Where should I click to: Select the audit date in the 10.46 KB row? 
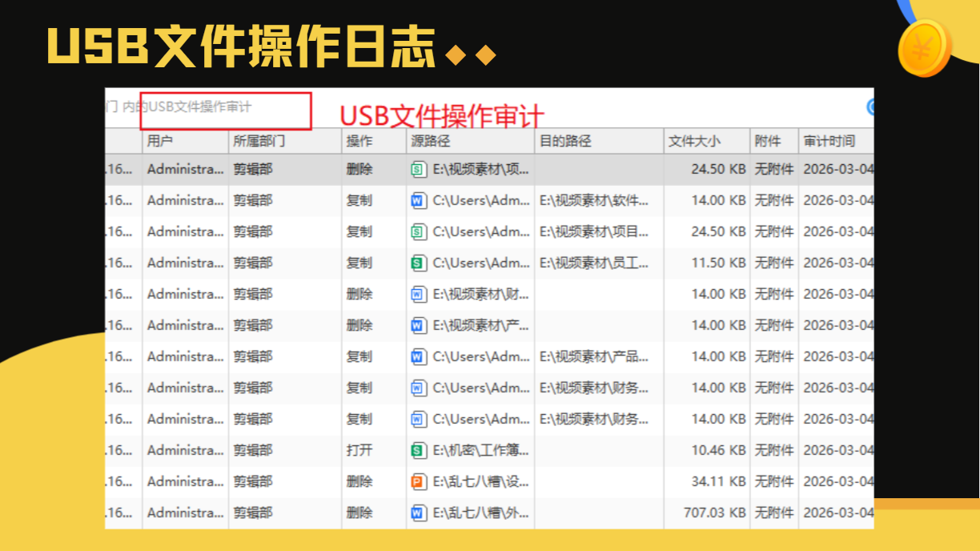pos(838,450)
